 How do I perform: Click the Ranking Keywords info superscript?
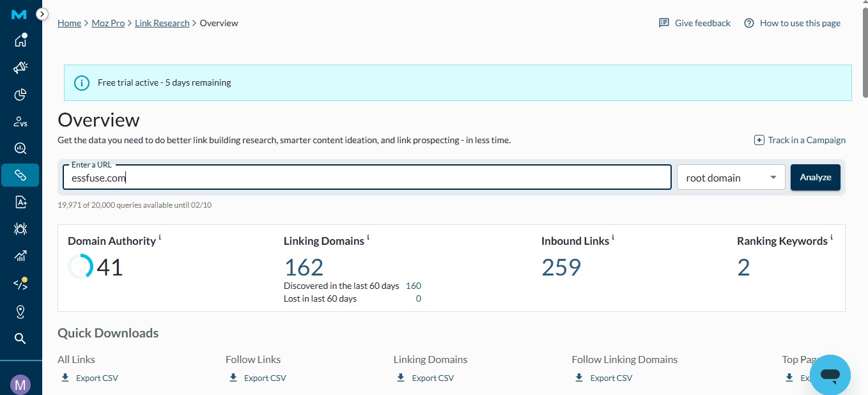(x=832, y=238)
